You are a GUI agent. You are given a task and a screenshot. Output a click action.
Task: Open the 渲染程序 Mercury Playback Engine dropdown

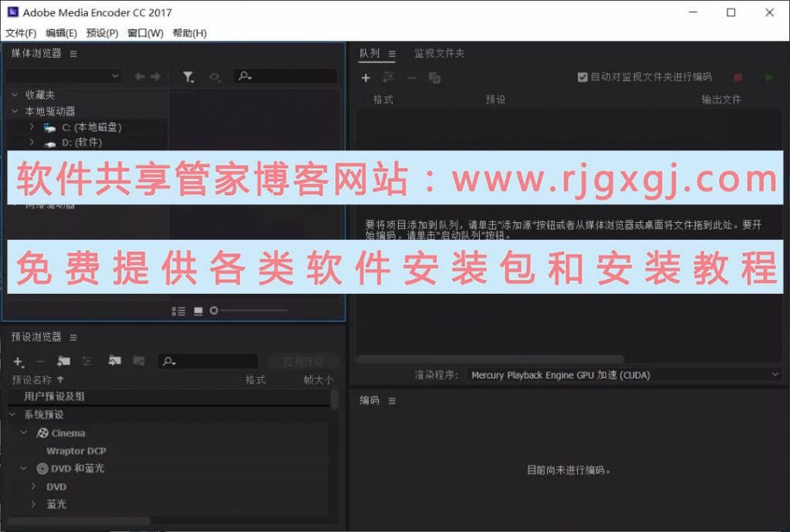(623, 375)
